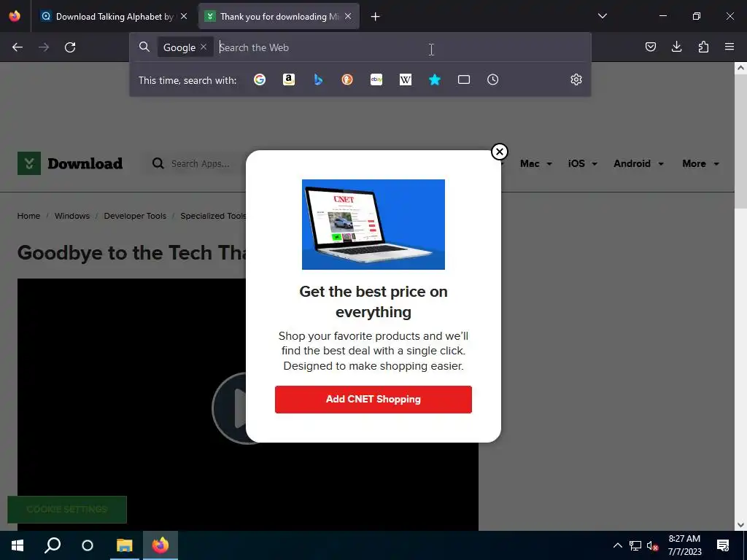Open the Download.com site logo
Image resolution: width=747 pixels, height=560 pixels.
pyautogui.click(x=70, y=163)
